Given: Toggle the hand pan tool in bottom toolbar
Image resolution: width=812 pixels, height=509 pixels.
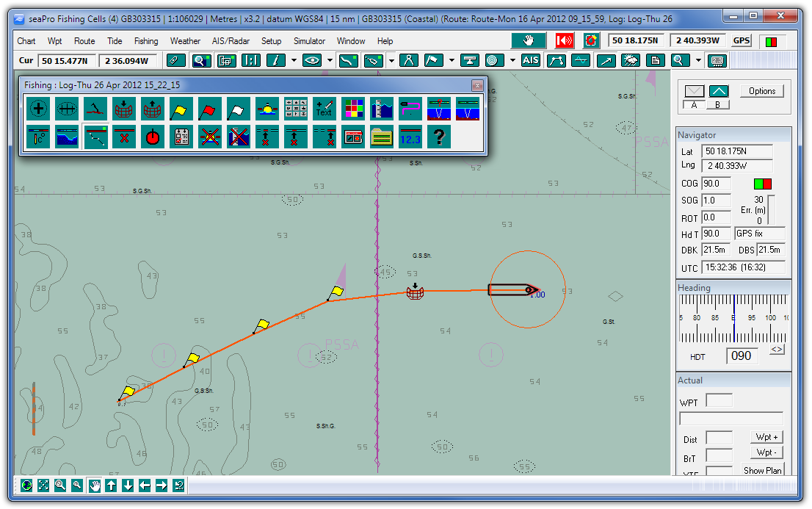Looking at the screenshot, I should [94, 485].
